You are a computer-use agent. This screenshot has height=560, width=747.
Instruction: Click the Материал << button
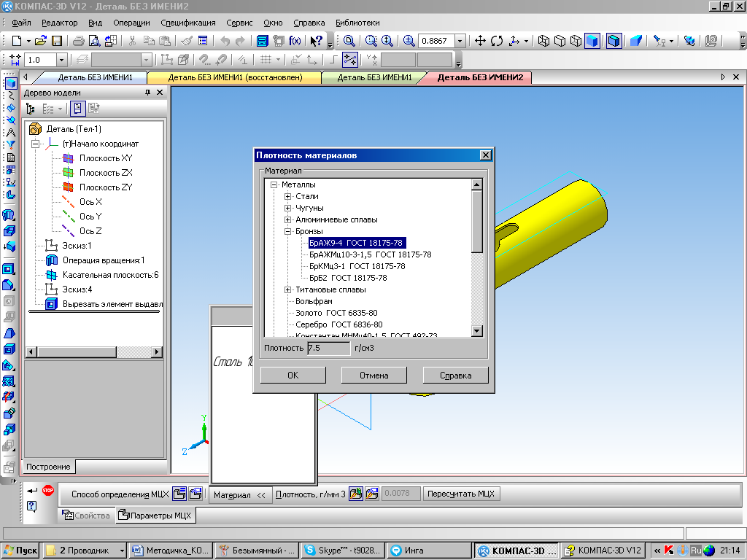pos(239,495)
